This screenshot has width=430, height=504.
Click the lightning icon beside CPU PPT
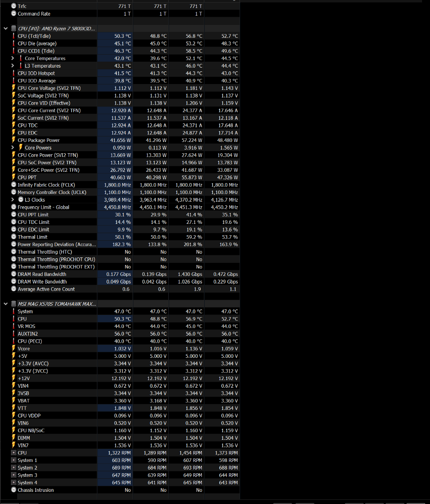14,177
